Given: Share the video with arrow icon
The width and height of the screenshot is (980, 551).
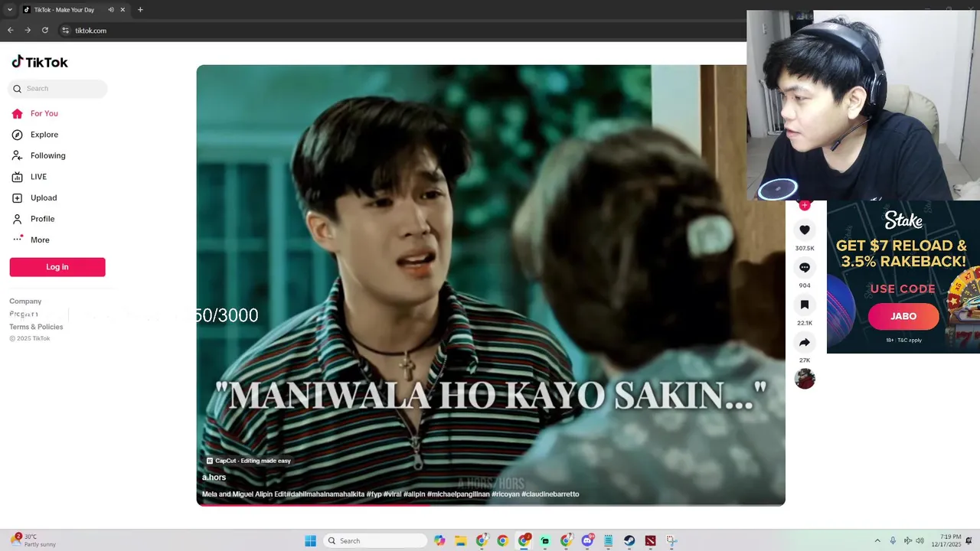Looking at the screenshot, I should pos(805,342).
